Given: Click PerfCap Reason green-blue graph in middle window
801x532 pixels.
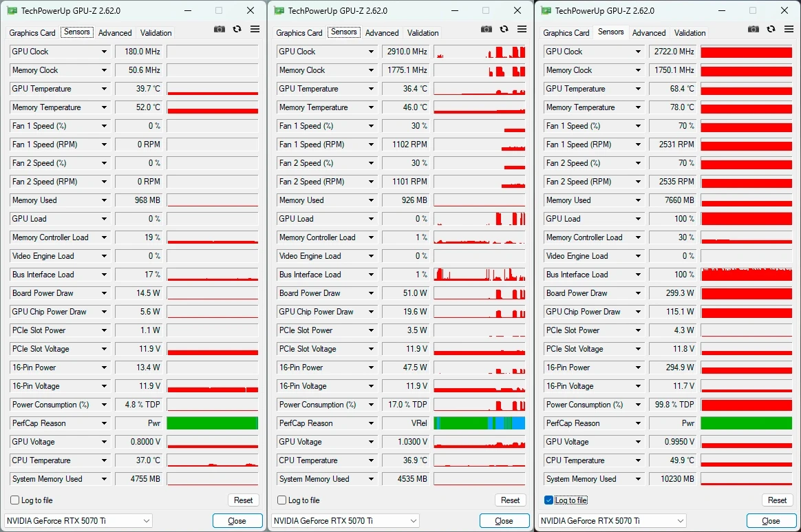Looking at the screenshot, I should [479, 423].
